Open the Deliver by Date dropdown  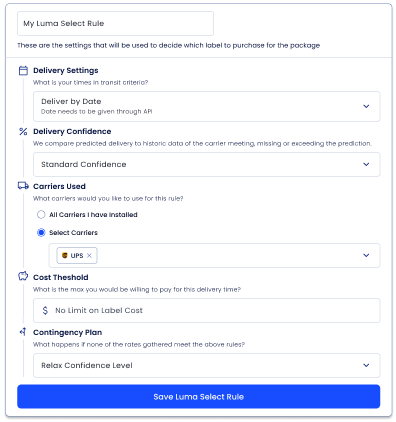coord(207,106)
